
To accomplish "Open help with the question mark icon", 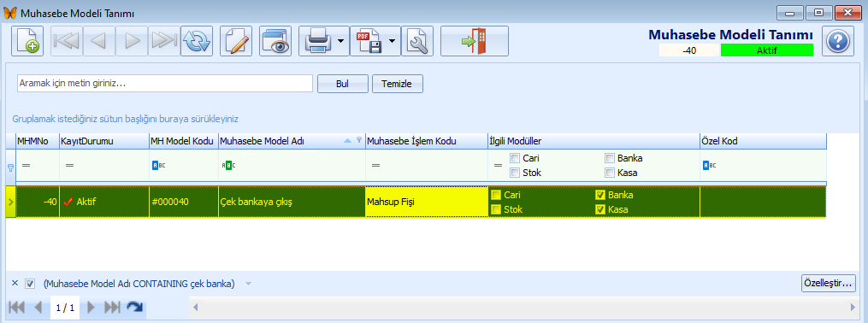I will pos(837,41).
